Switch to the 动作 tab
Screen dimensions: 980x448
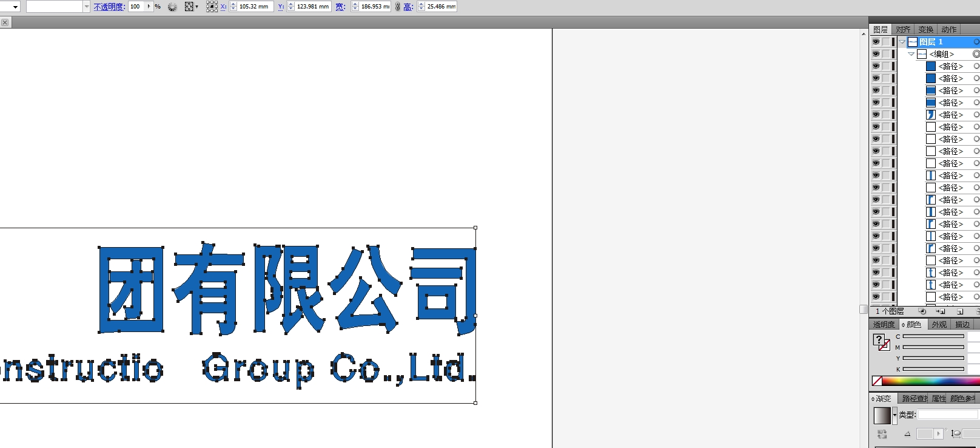click(949, 29)
